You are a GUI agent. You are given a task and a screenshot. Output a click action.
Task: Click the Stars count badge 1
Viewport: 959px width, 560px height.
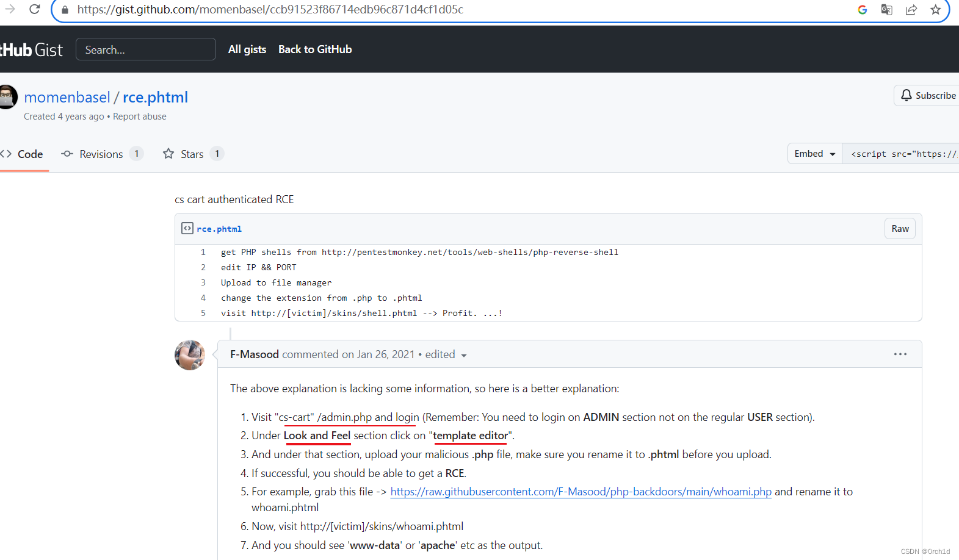coord(217,154)
